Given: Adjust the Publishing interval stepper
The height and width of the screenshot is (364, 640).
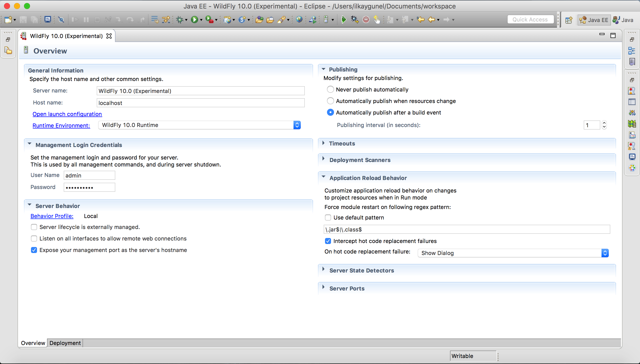Looking at the screenshot, I should click(x=604, y=124).
